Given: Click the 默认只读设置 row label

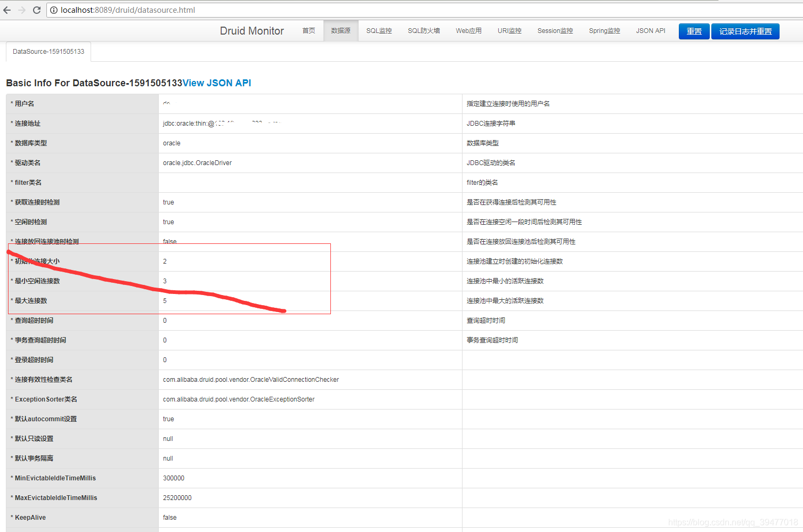Looking at the screenshot, I should pyautogui.click(x=34, y=439).
